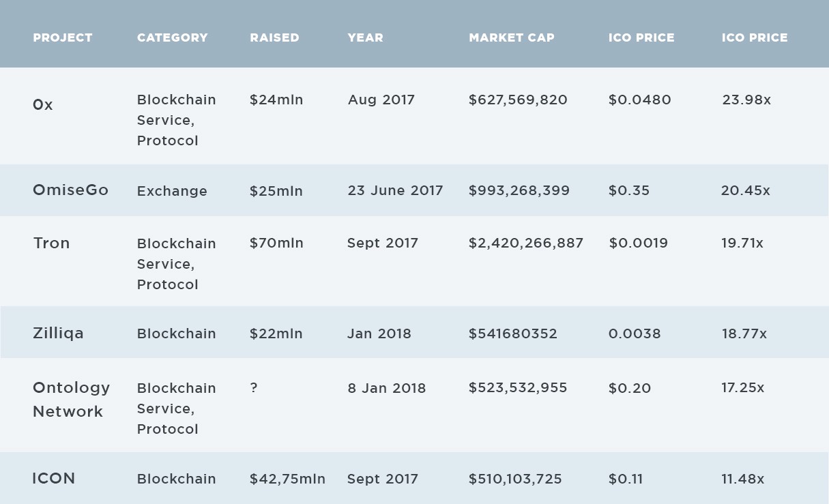Click the 23.98x return value
Viewport: 829px width, 504px height.
[x=746, y=100]
